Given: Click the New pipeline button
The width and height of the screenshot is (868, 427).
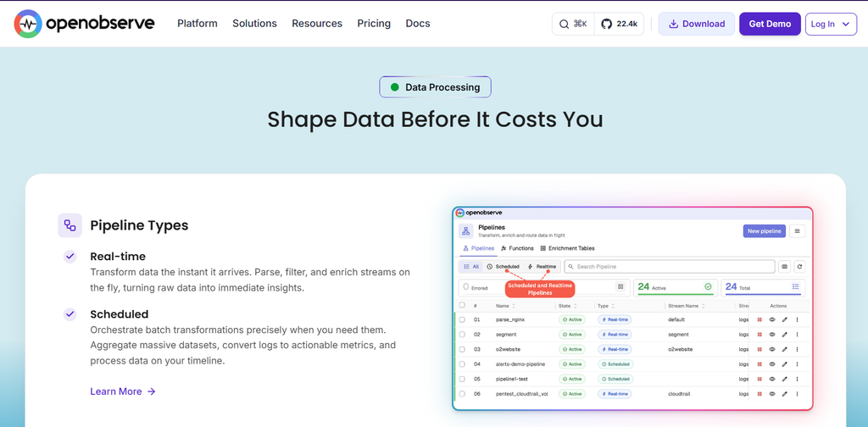Looking at the screenshot, I should pyautogui.click(x=764, y=231).
